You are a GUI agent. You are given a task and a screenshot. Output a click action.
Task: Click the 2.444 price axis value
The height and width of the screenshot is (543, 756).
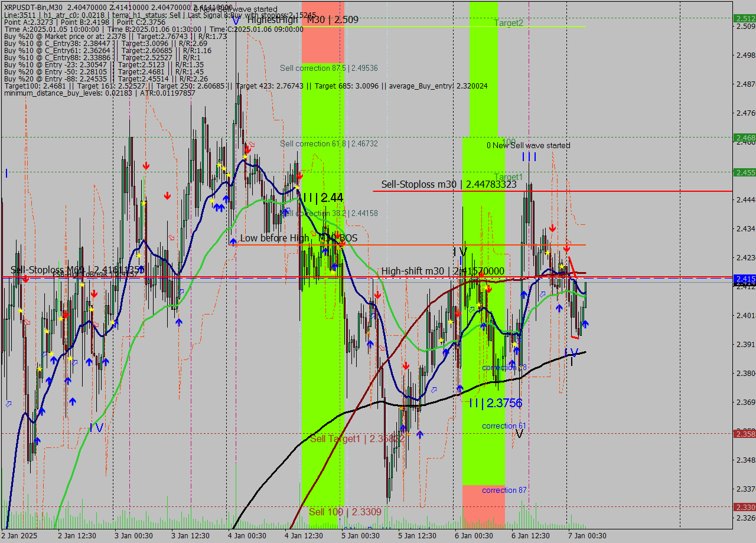[745, 199]
